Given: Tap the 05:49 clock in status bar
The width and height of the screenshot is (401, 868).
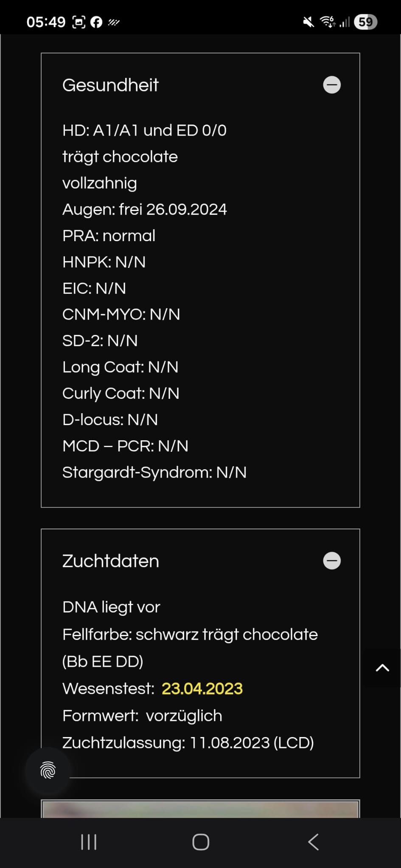Looking at the screenshot, I should tap(46, 22).
